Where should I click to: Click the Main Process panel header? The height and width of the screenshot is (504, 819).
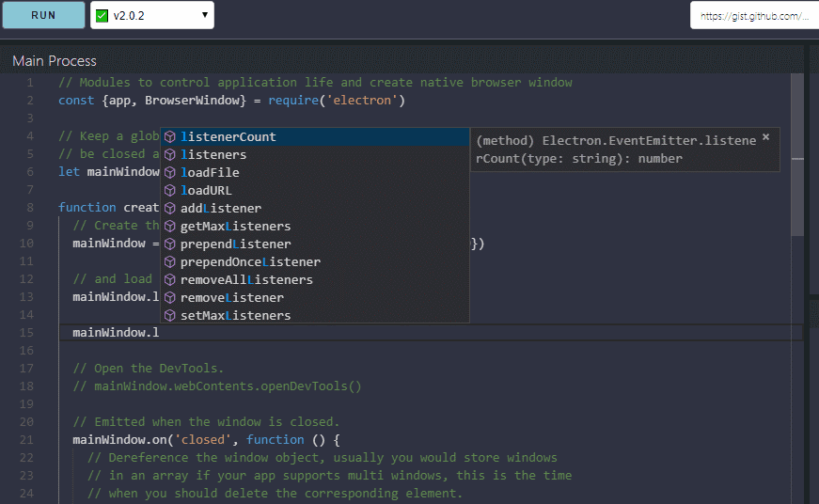coord(55,61)
